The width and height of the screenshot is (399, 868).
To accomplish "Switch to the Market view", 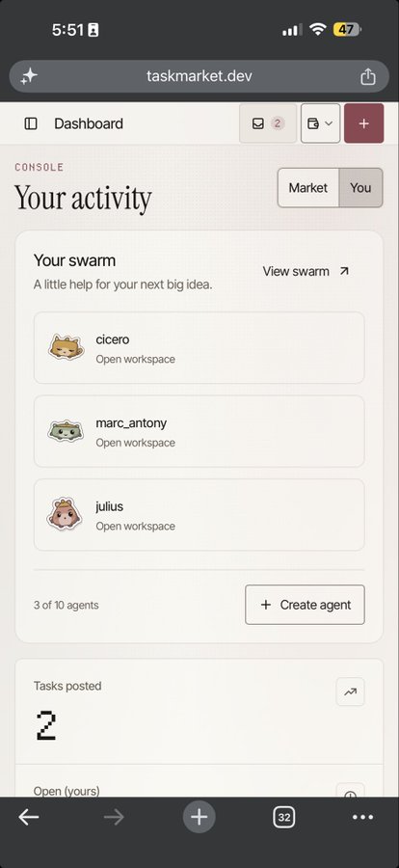I will [x=308, y=188].
